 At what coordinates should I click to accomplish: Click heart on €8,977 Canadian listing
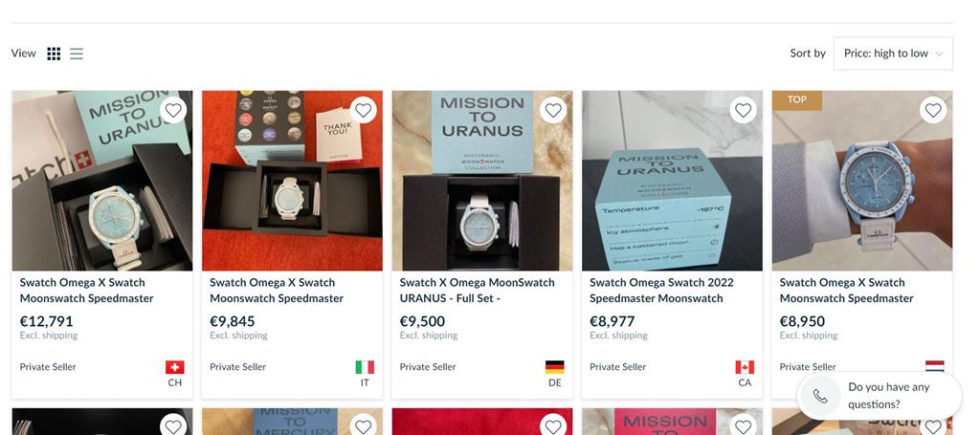[x=743, y=110]
